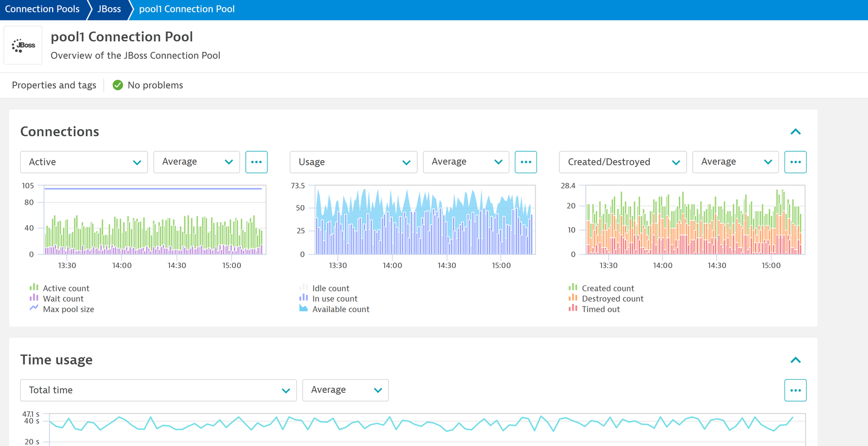Screen dimensions: 868x446
Task: Click the Total time line chart
Action: (427, 429)
